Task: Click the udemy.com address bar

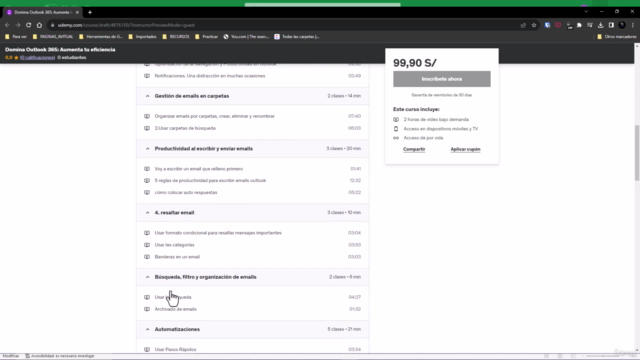Action: tap(286, 25)
